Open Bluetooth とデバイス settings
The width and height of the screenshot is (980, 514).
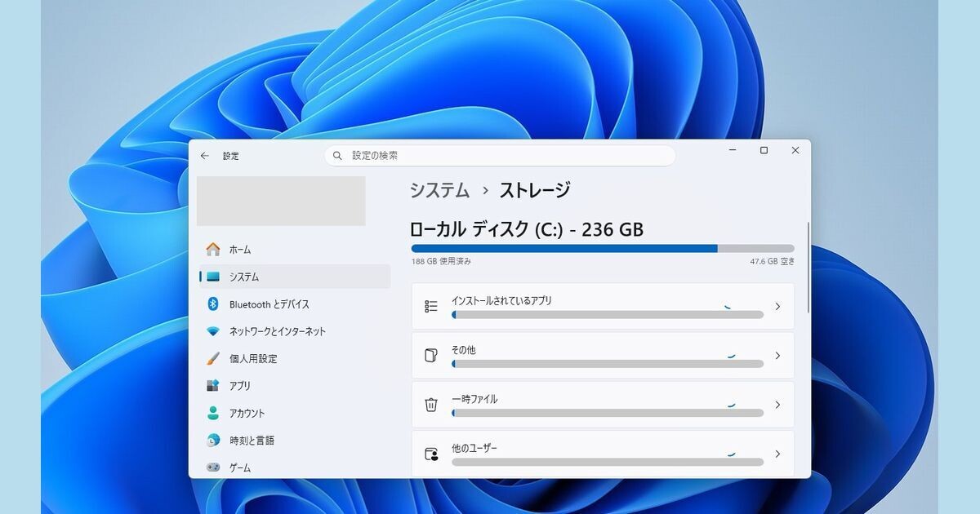(x=295, y=304)
